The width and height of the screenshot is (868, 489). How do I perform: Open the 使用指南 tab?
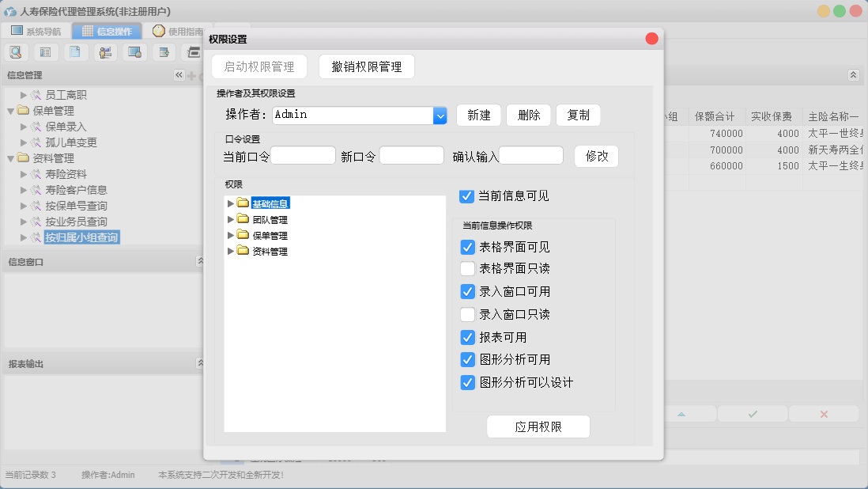[178, 31]
